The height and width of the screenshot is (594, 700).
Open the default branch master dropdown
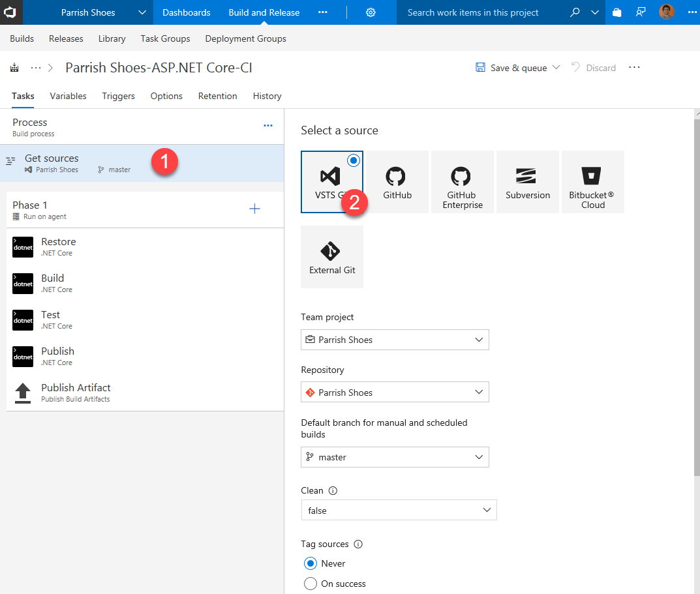coord(395,457)
